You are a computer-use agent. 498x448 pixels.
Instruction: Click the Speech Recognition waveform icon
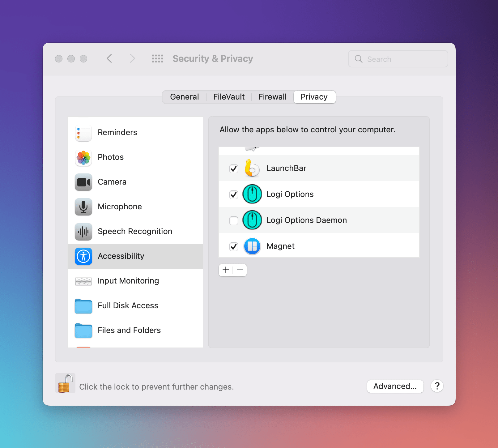[83, 232]
